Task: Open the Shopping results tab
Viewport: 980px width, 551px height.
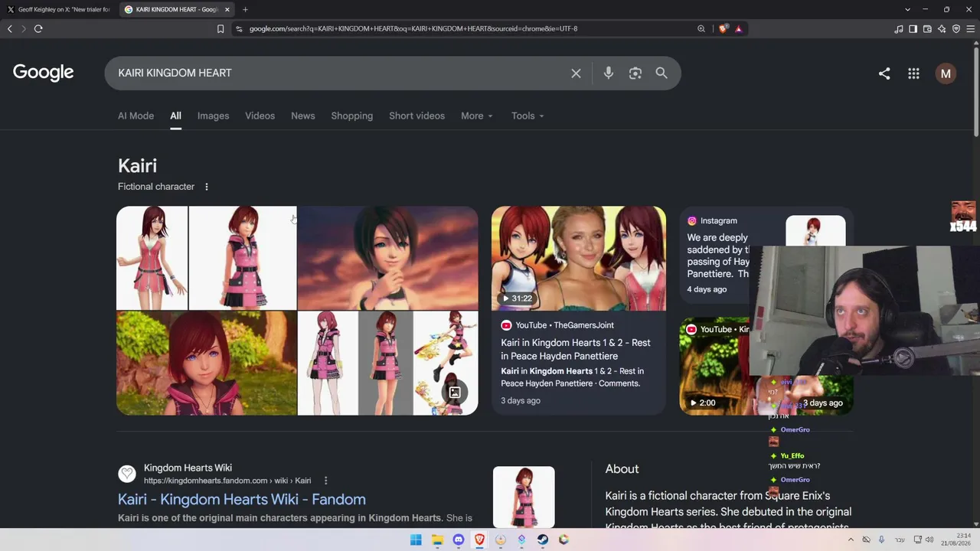Action: coord(351,116)
